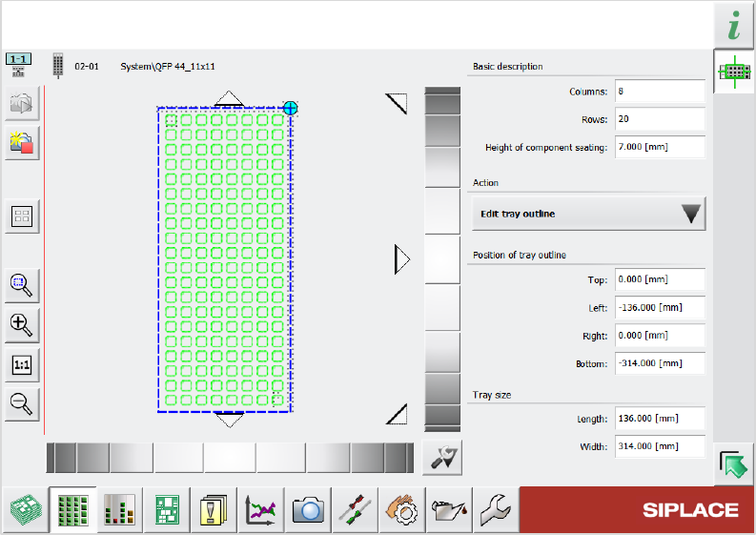The image size is (756, 535).
Task: Click the horizontal jog slider bar
Action: pos(230,458)
